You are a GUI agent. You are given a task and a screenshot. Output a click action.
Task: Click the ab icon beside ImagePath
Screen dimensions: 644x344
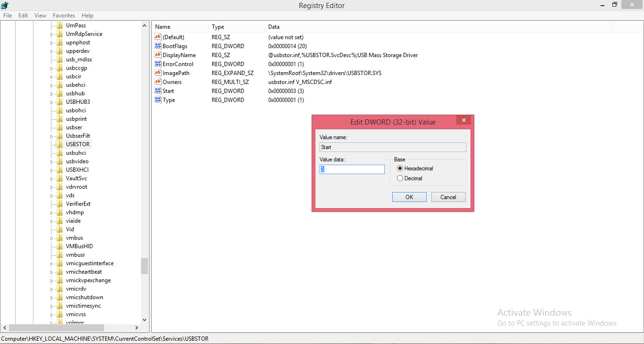click(x=158, y=73)
